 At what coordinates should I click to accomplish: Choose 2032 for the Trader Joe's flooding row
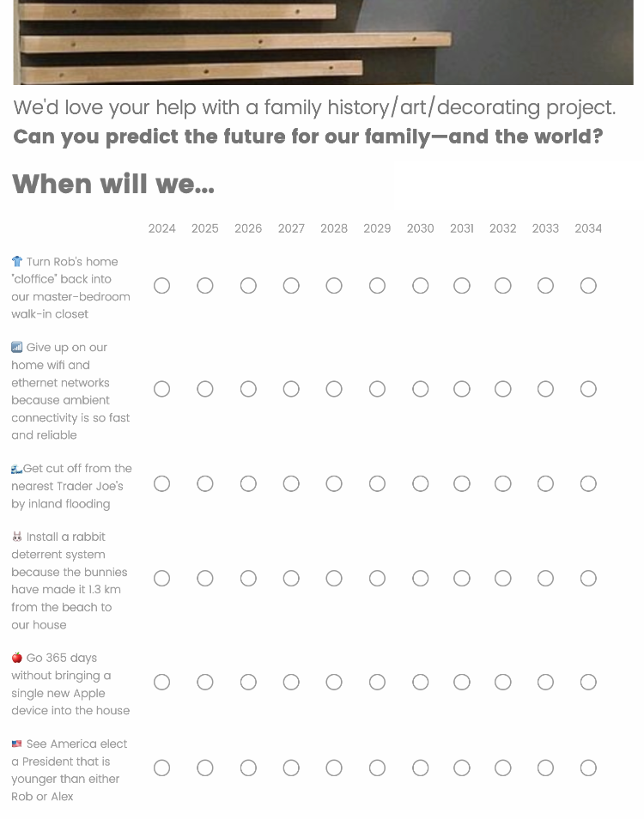click(502, 483)
